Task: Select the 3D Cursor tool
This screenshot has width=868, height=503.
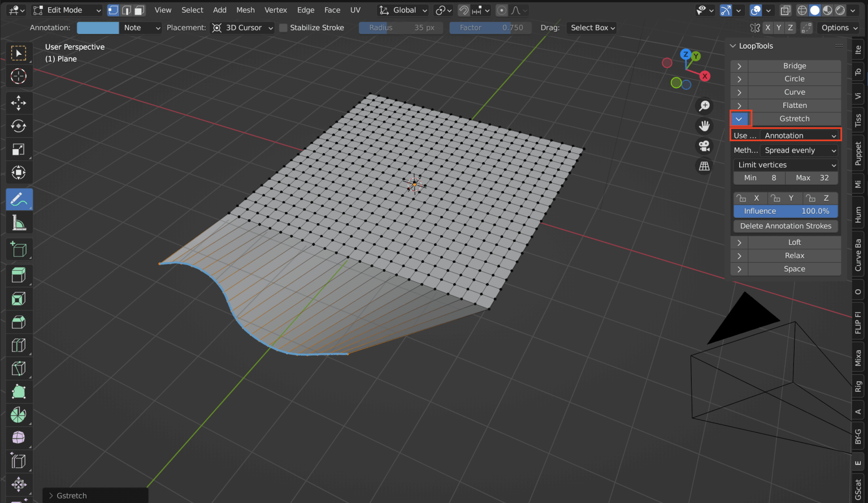Action: point(19,76)
